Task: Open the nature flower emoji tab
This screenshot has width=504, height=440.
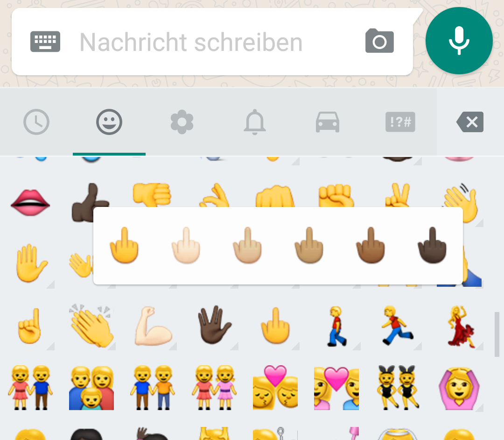Action: coord(182,122)
